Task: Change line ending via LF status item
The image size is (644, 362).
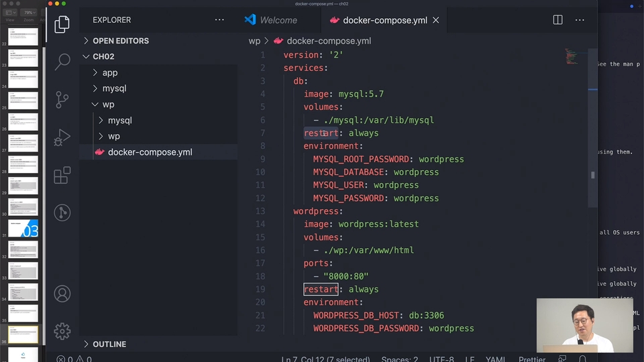Action: tap(470, 359)
